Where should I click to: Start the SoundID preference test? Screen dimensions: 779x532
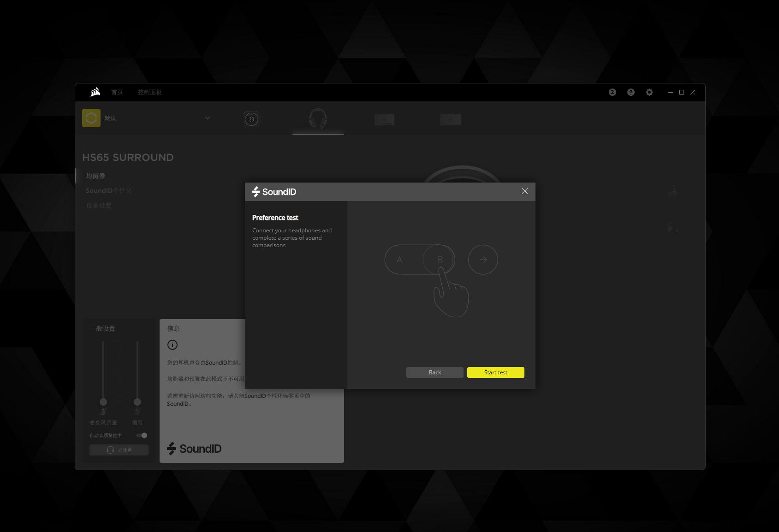[495, 372]
